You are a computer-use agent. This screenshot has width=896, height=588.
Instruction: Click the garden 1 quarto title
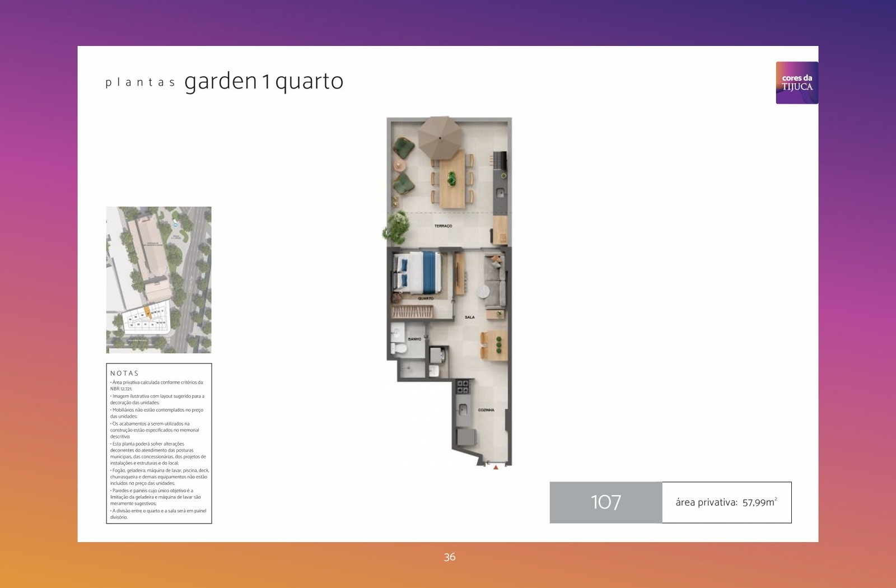pos(264,82)
